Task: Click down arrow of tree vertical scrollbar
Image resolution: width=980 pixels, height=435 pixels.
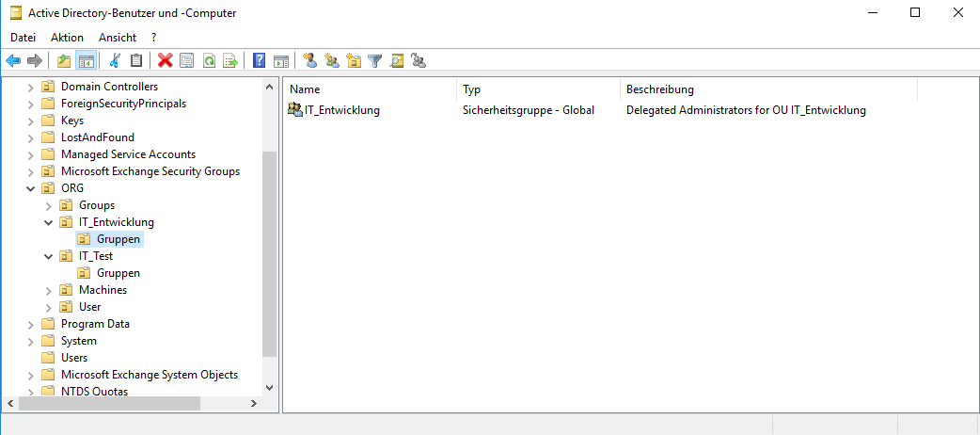Action: pyautogui.click(x=270, y=387)
